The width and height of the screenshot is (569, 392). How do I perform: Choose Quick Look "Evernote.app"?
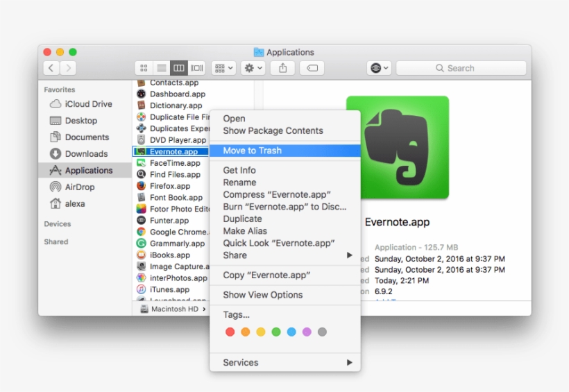click(285, 244)
